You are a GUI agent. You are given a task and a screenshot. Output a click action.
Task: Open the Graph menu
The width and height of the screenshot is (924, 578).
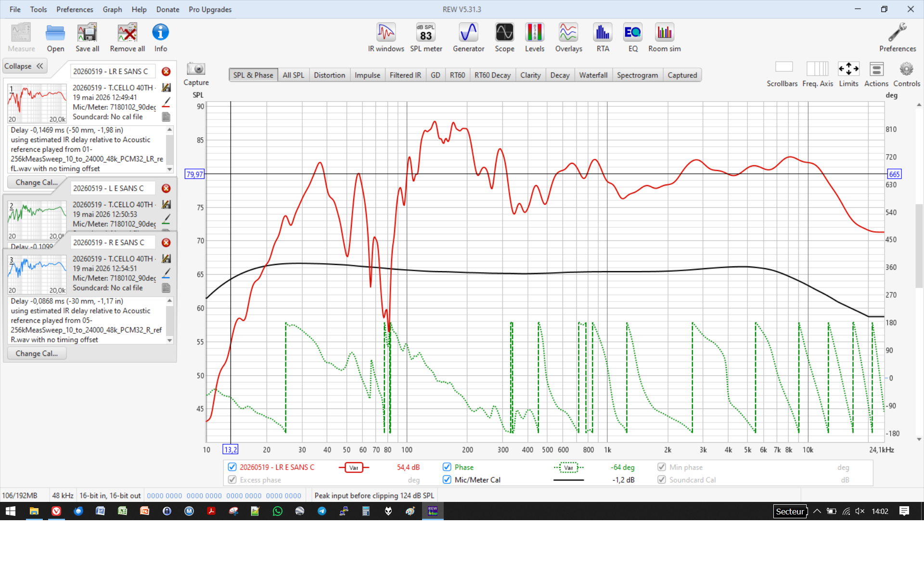point(112,9)
